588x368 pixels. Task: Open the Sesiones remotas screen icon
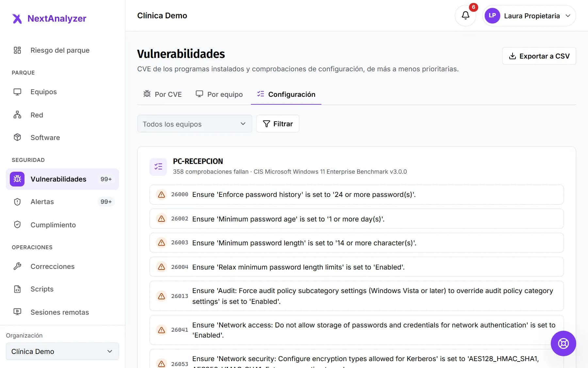point(17,312)
